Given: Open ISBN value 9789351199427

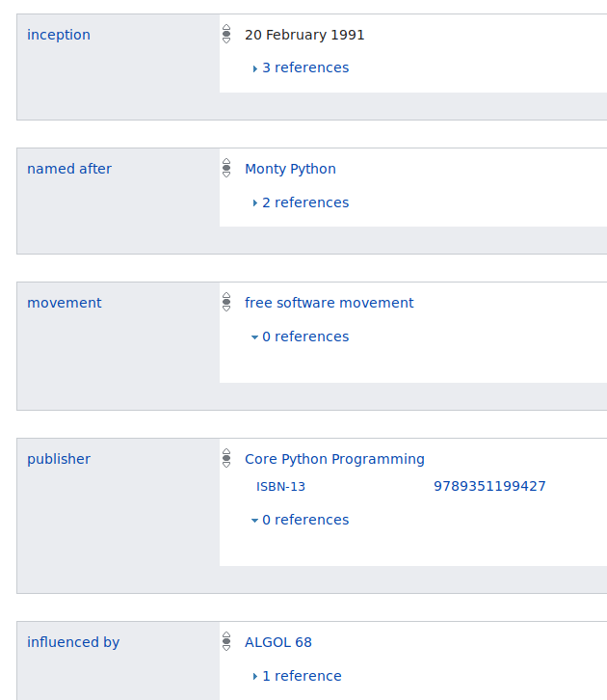Looking at the screenshot, I should pyautogui.click(x=489, y=486).
